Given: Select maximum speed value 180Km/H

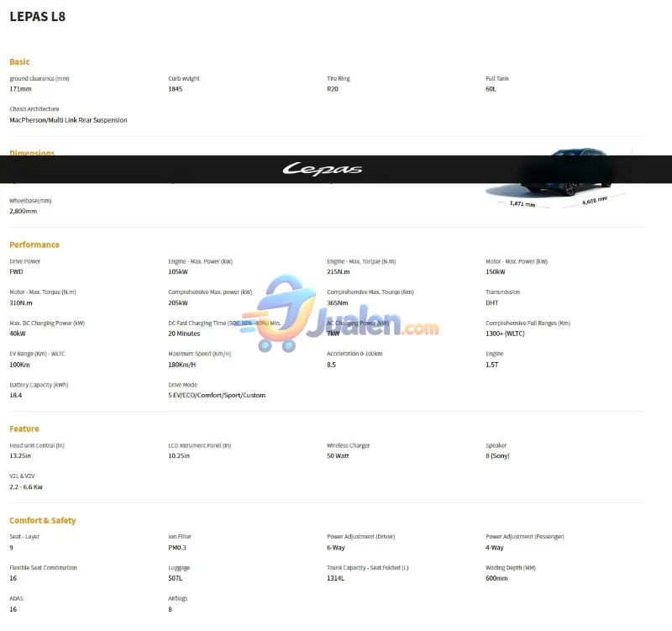Looking at the screenshot, I should [182, 365].
